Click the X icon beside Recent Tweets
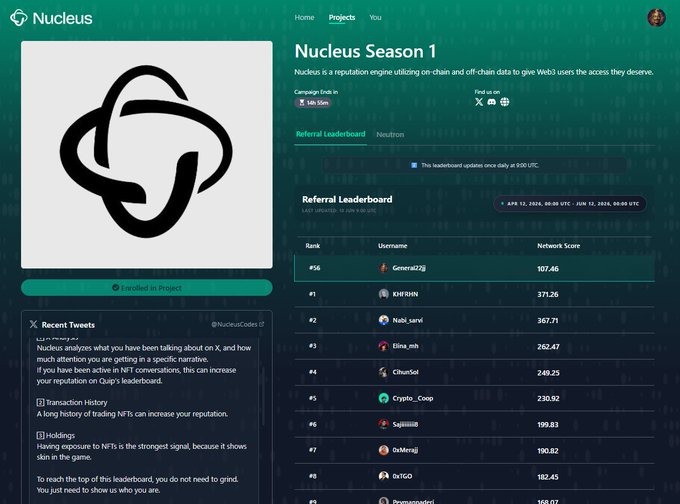This screenshot has width=680, height=504. pos(33,324)
